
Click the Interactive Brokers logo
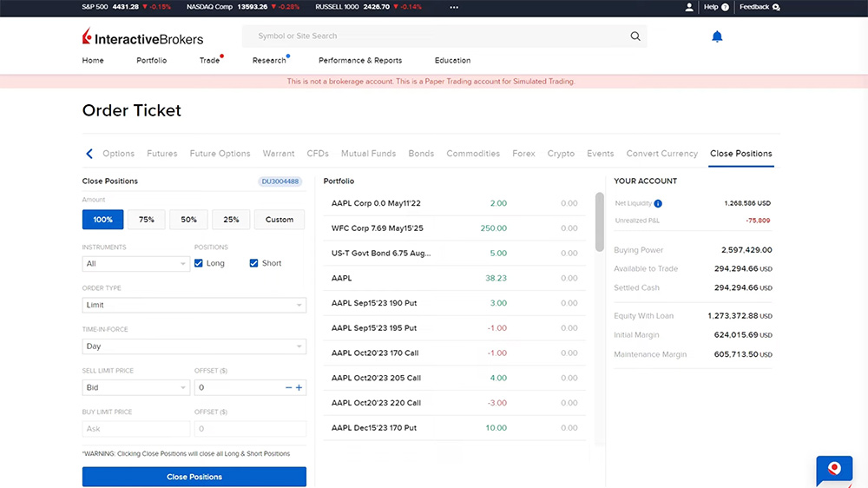[143, 37]
